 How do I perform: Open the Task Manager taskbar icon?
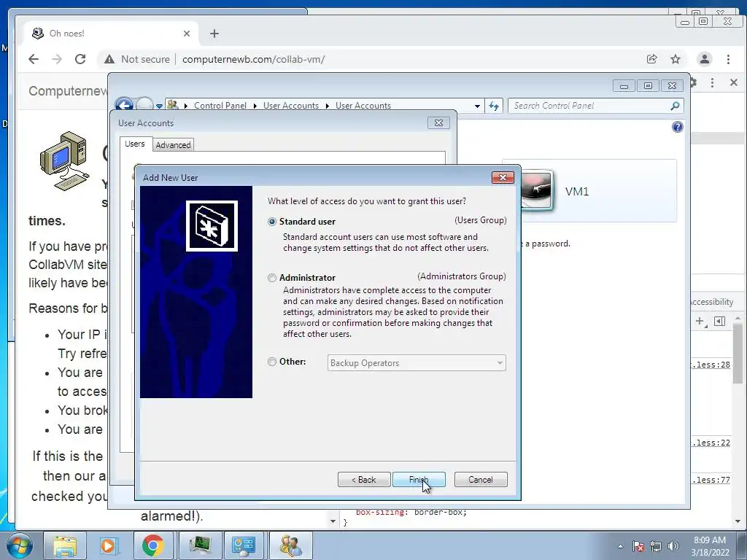point(201,545)
